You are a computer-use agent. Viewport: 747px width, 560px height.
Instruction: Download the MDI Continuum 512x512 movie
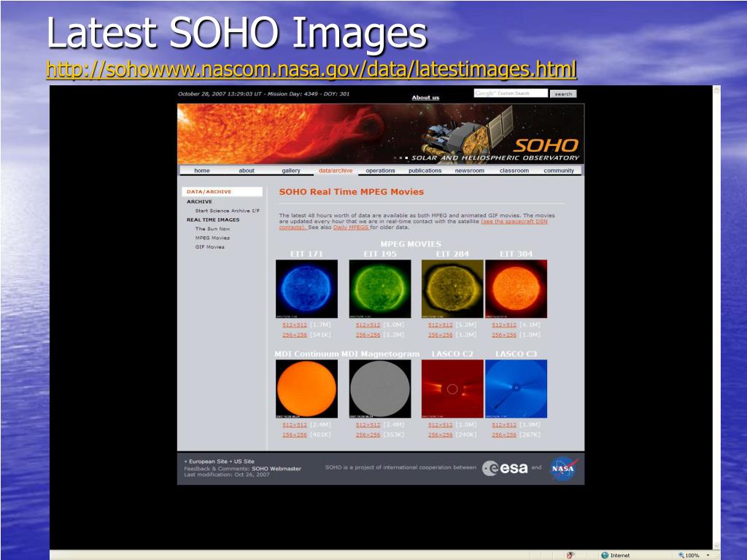295,425
